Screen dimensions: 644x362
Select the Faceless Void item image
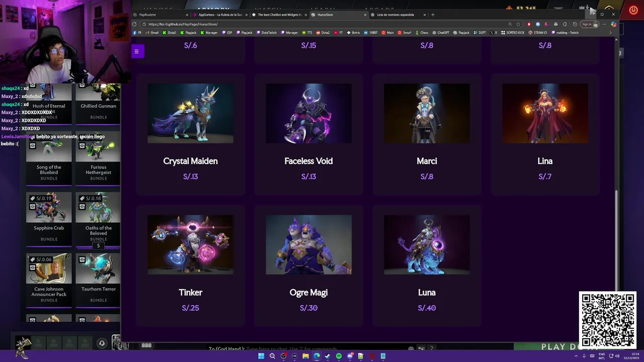coord(308,113)
